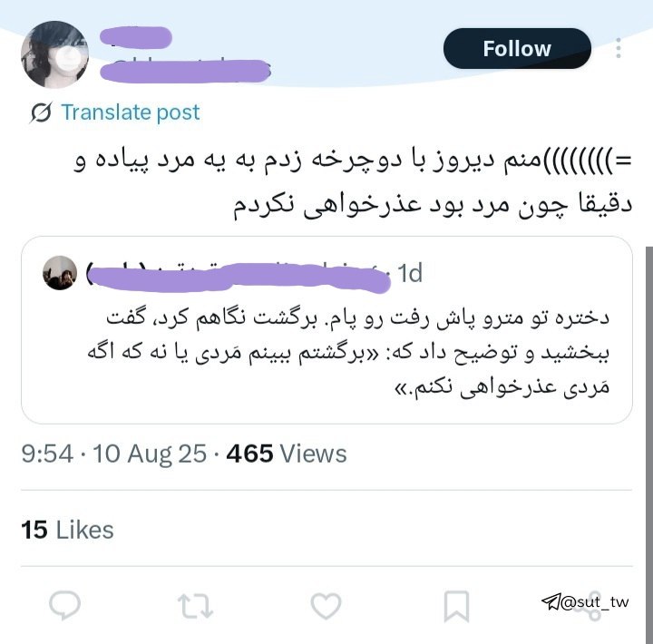Open the quoted post in Persian
653x644 pixels.
tap(326, 330)
